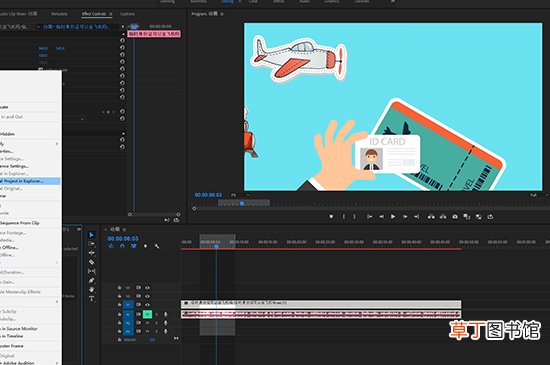Add marker in timeline header
The height and width of the screenshot is (365, 550).
pos(145,246)
